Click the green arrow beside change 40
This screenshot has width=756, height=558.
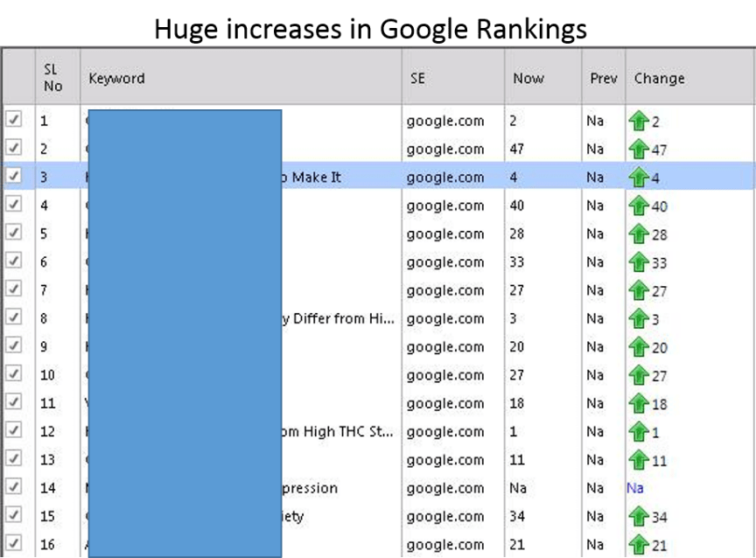pos(639,206)
